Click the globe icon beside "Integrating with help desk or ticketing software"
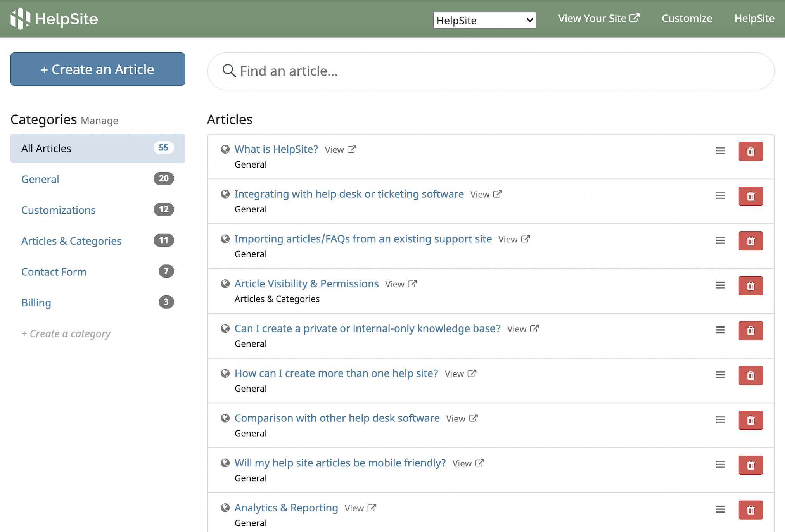785x532 pixels. (x=225, y=194)
